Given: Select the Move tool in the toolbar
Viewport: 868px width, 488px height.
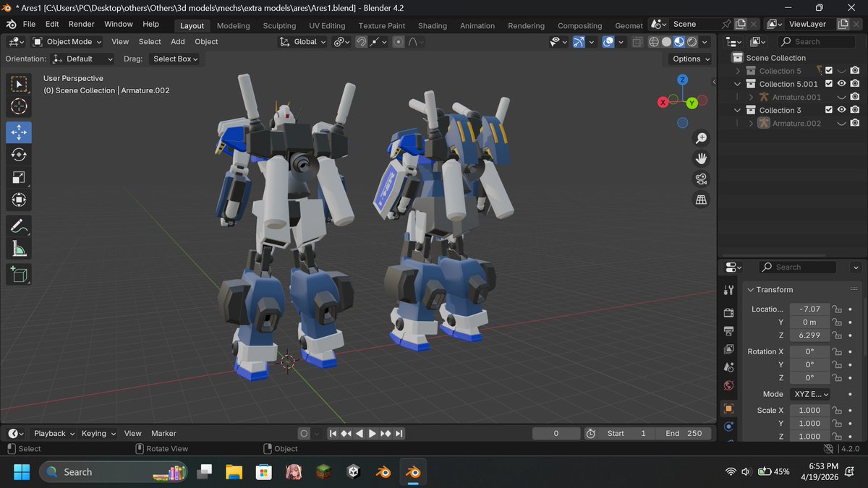Looking at the screenshot, I should (19, 132).
